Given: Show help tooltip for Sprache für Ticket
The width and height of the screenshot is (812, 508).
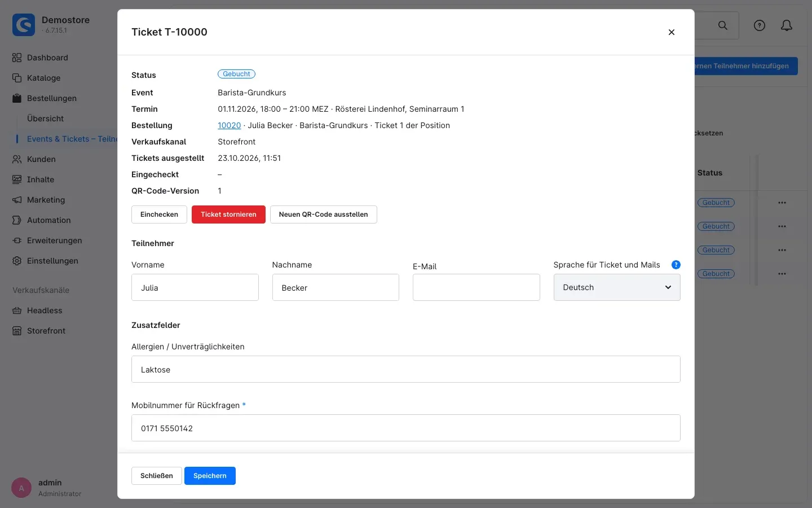Looking at the screenshot, I should 676,265.
